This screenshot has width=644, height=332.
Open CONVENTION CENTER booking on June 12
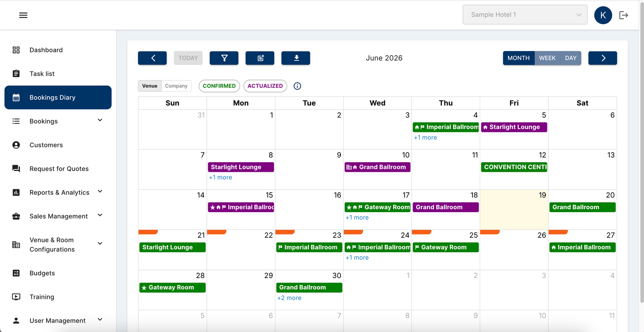coord(514,167)
